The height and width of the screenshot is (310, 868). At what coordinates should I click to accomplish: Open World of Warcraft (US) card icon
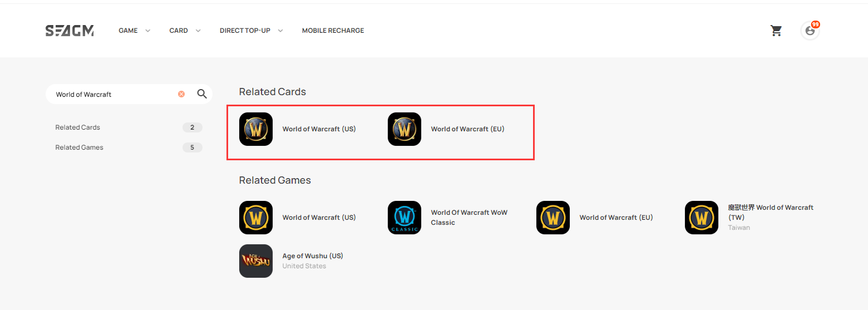click(x=256, y=129)
